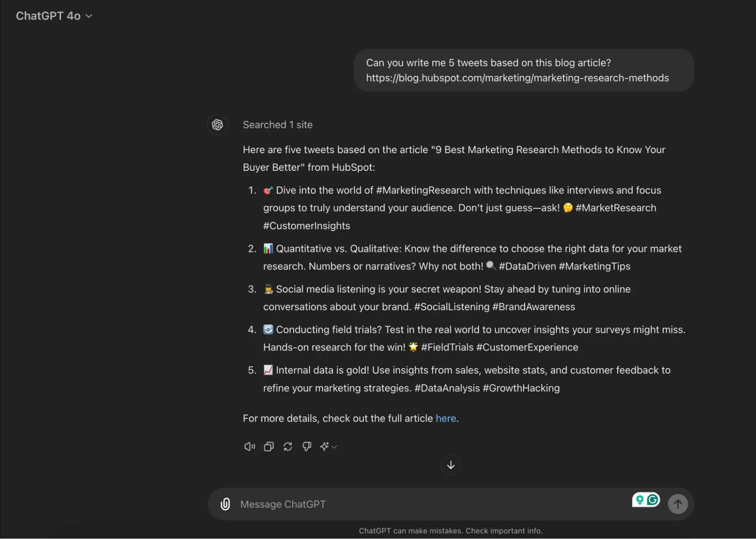Click the copy response icon
Viewport: 756px width, 539px height.
[269, 446]
